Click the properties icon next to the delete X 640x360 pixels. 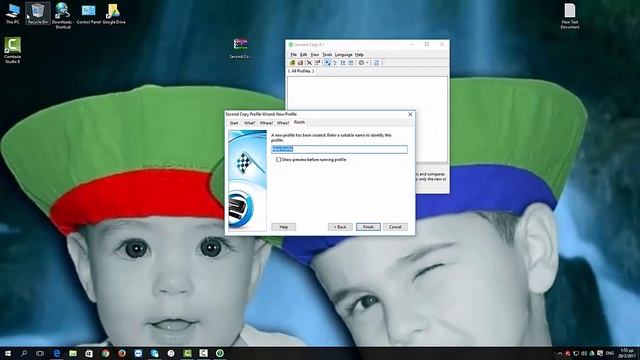click(317, 63)
